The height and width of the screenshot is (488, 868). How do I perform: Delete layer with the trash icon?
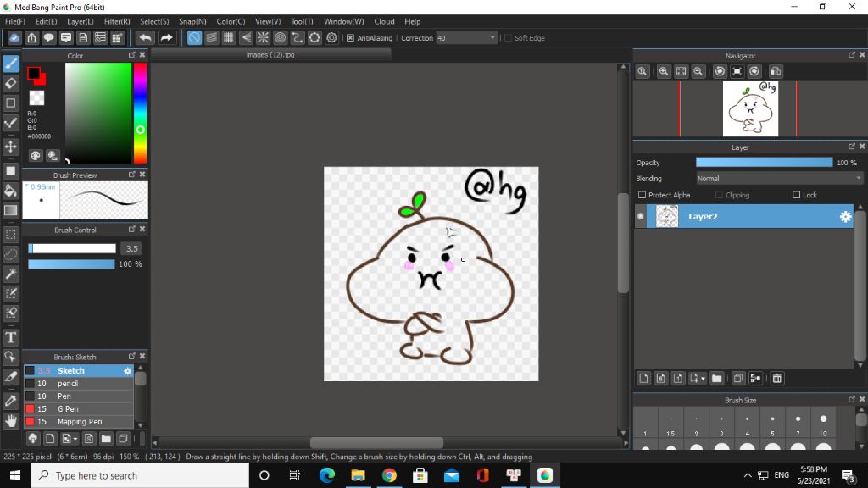click(776, 379)
